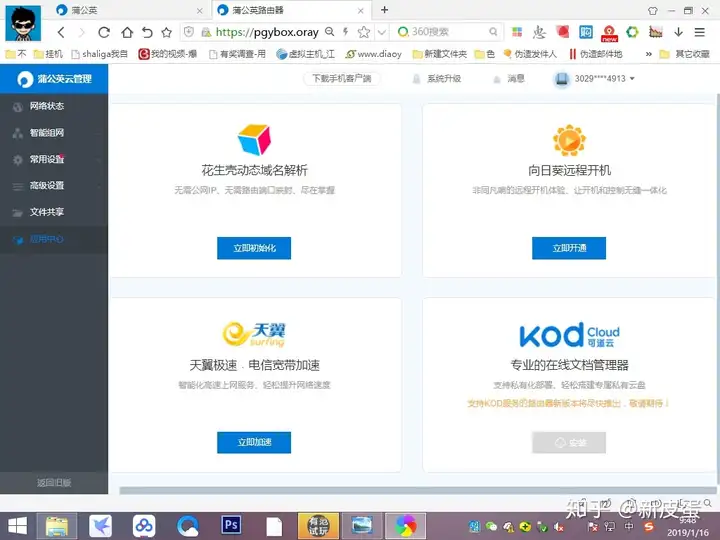The width and height of the screenshot is (720, 540).
Task: Click the horizontal scrollbar at page bottom
Action: pos(417,490)
